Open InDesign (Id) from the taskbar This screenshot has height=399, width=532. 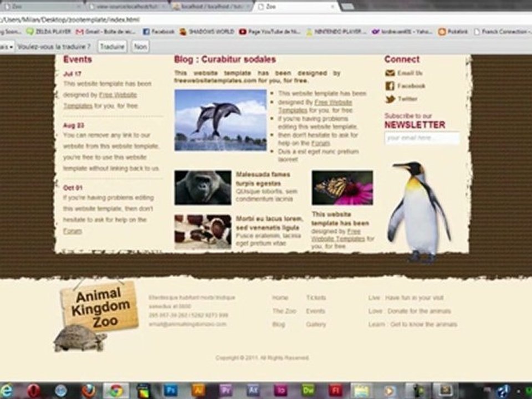(280, 391)
